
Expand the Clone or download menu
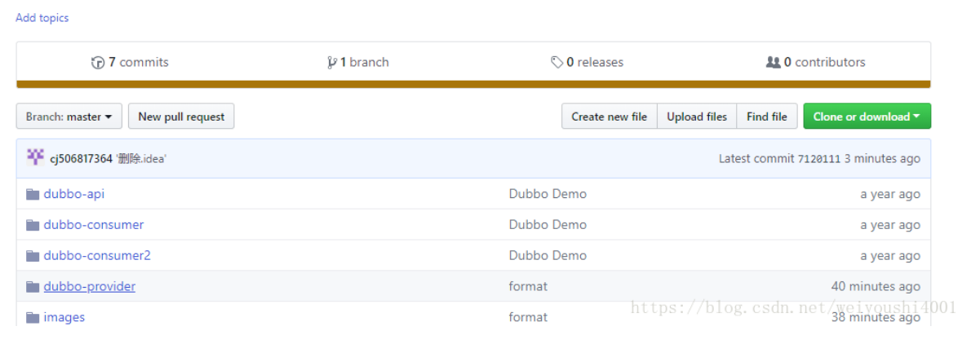coord(867,117)
